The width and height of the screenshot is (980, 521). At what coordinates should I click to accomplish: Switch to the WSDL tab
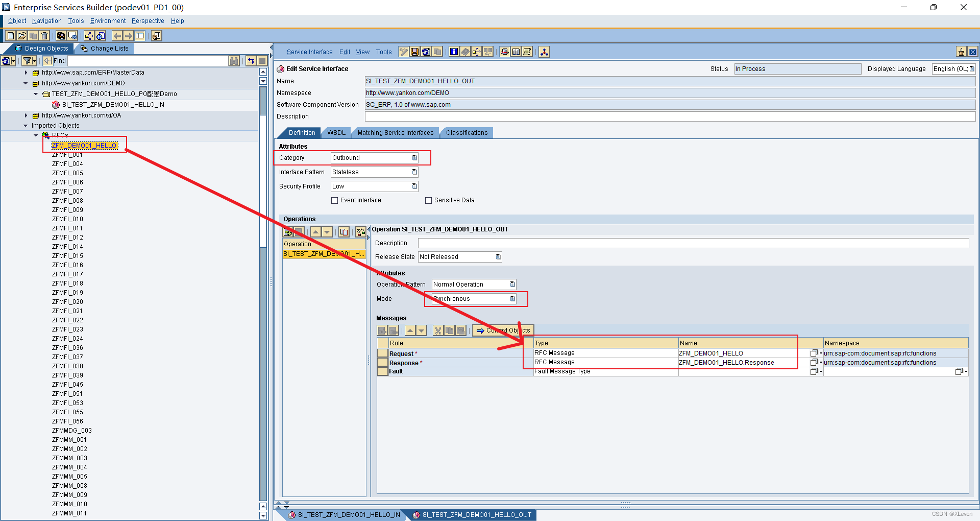(x=336, y=133)
